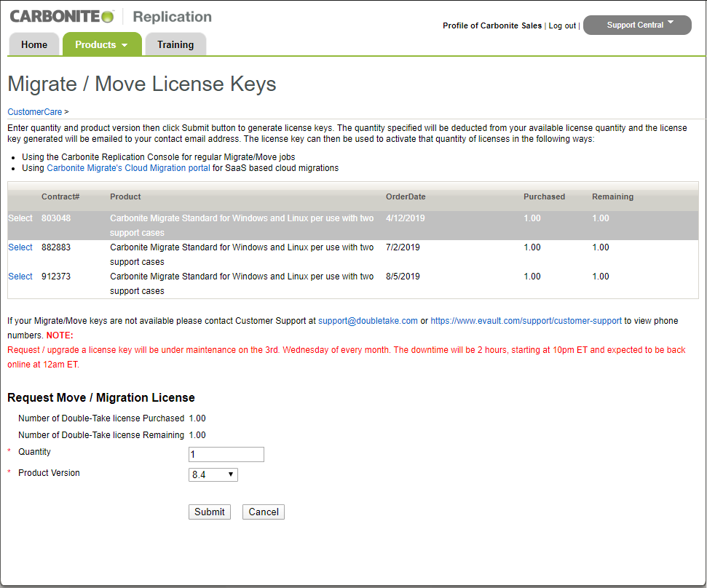Select contract 882883
This screenshot has width=707, height=588.
[x=20, y=247]
